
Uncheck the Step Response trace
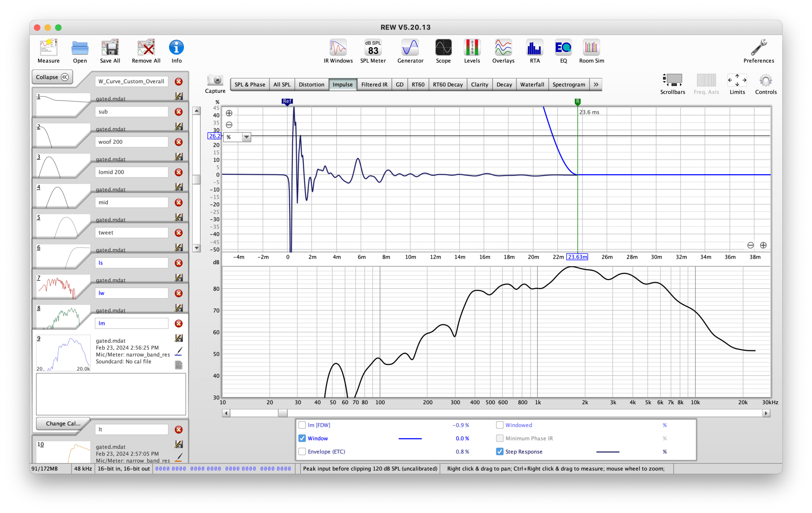point(500,452)
